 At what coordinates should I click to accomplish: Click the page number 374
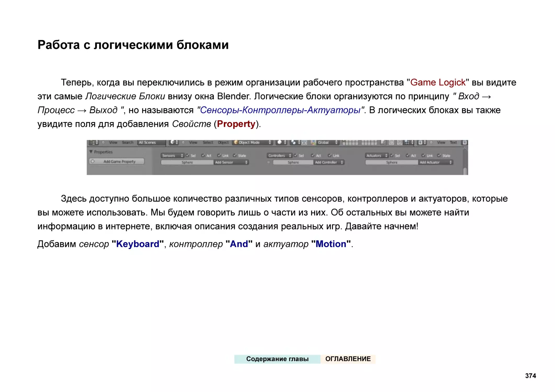531,376
